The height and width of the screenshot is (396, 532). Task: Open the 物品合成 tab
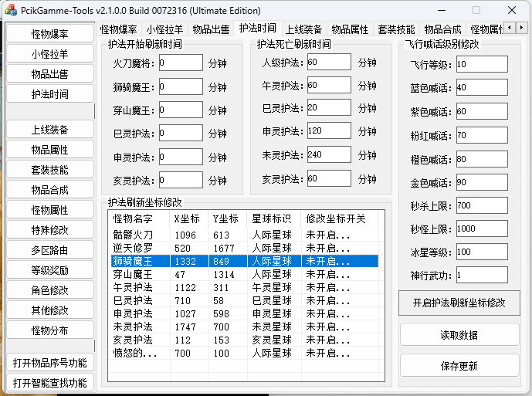(442, 29)
